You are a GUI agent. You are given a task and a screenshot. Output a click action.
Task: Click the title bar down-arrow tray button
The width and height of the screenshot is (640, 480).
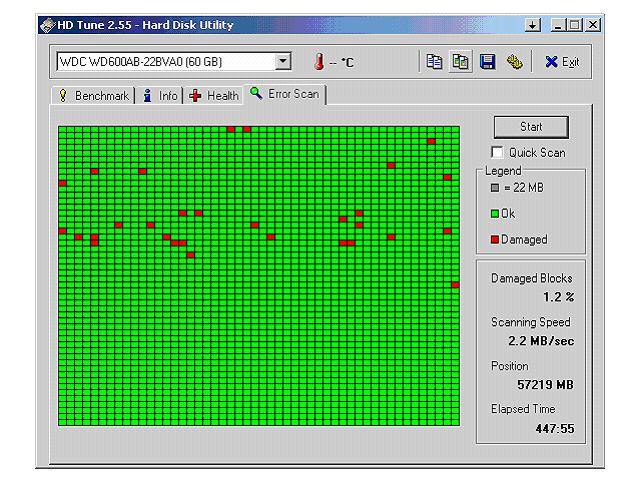click(x=533, y=24)
